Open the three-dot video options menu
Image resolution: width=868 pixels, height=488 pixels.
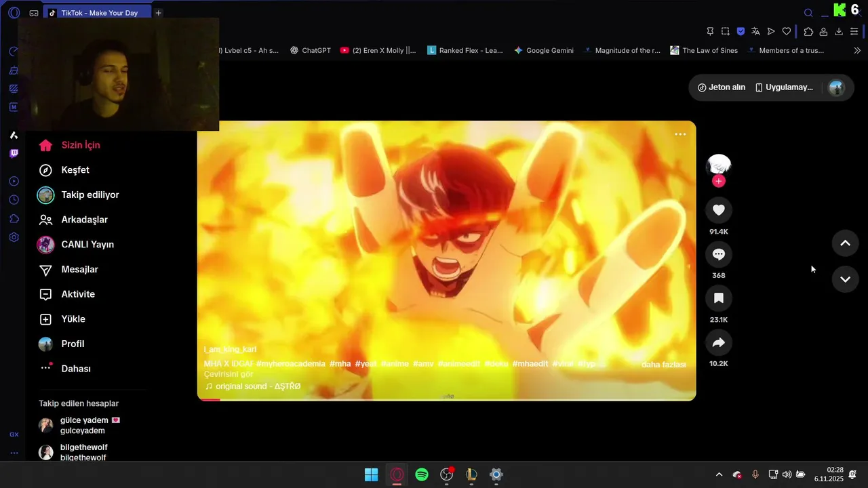(680, 134)
